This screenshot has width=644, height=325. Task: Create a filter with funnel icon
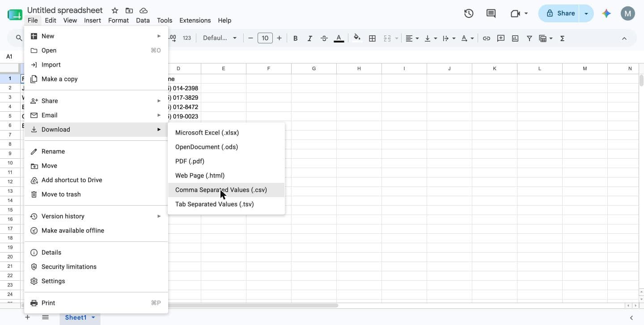tap(530, 38)
